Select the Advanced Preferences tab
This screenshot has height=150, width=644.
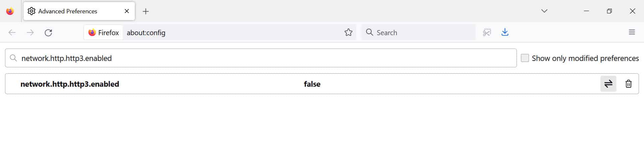[70, 11]
